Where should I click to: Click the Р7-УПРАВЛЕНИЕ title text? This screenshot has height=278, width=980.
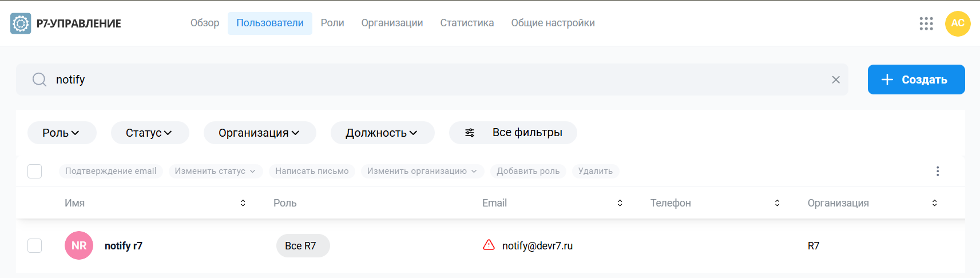click(79, 23)
